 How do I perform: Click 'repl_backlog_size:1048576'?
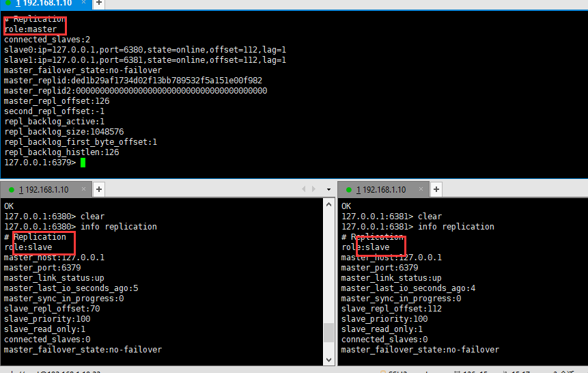(64, 132)
